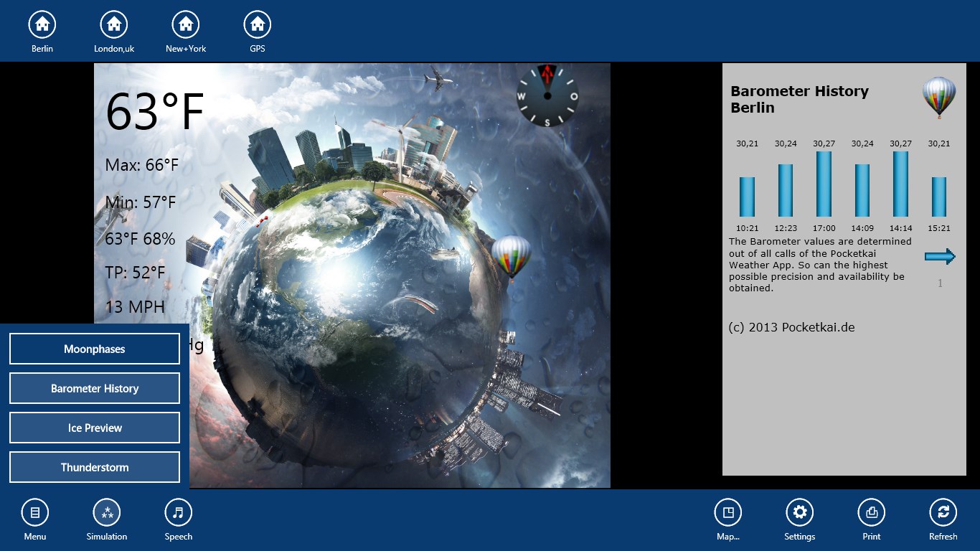Visit the Pocketkai.de copyright link

(791, 326)
